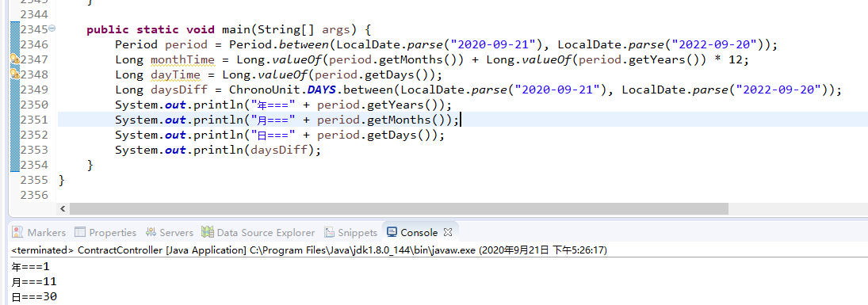This screenshot has width=868, height=305.
Task: Click the warning marker on line 2348
Action: [15, 74]
